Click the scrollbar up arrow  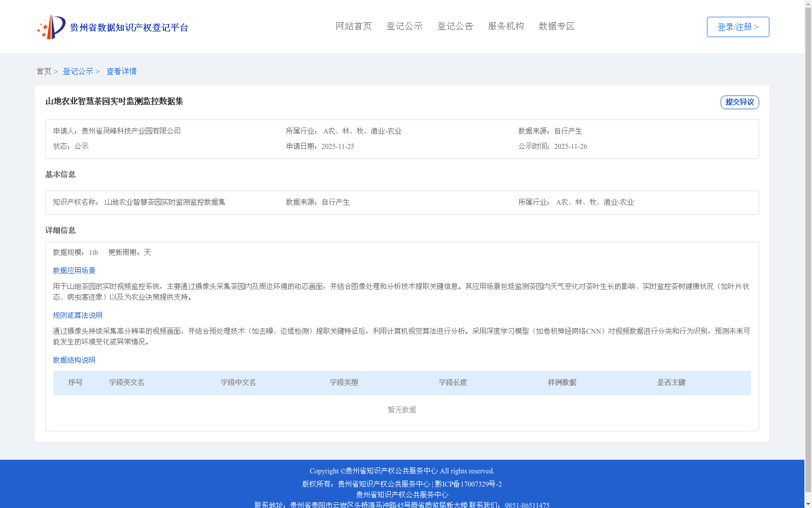[x=808, y=4]
